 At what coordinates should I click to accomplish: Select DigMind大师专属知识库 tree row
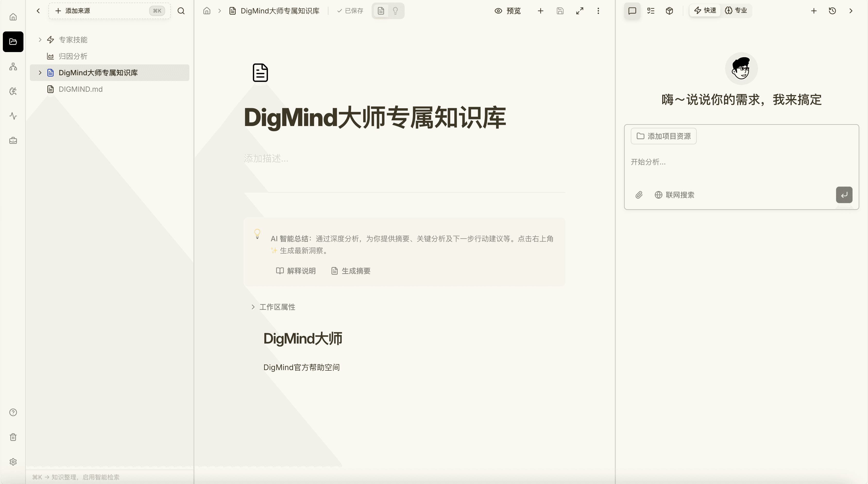coord(109,72)
